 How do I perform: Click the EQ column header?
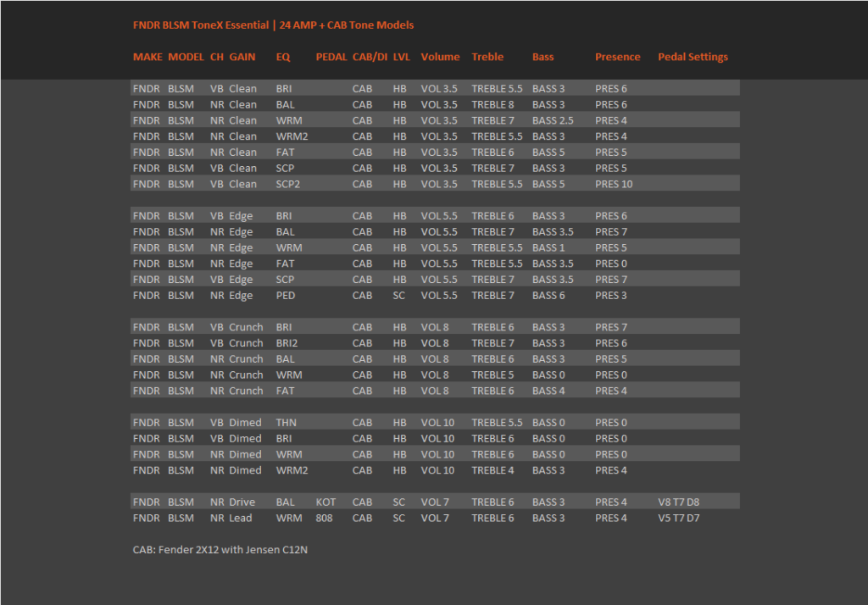click(283, 57)
